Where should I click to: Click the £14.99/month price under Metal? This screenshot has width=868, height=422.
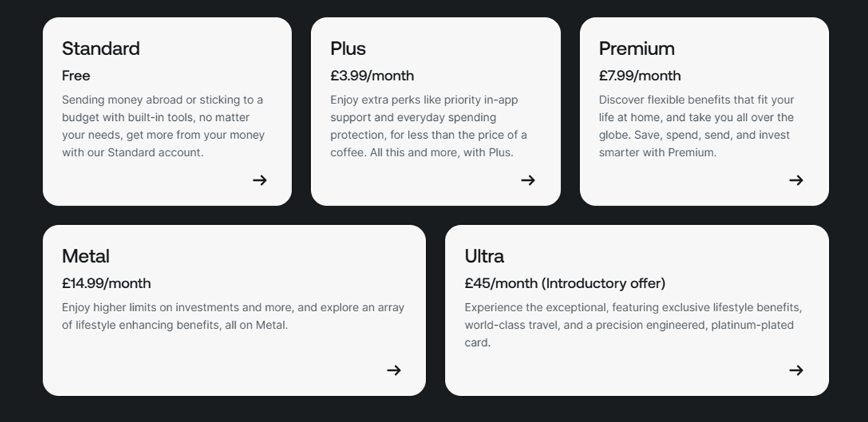pyautogui.click(x=106, y=283)
